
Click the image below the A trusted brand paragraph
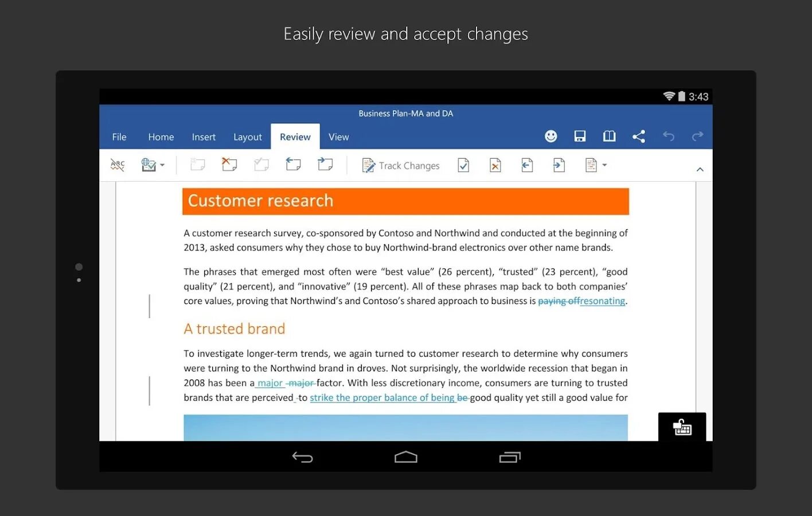point(405,428)
